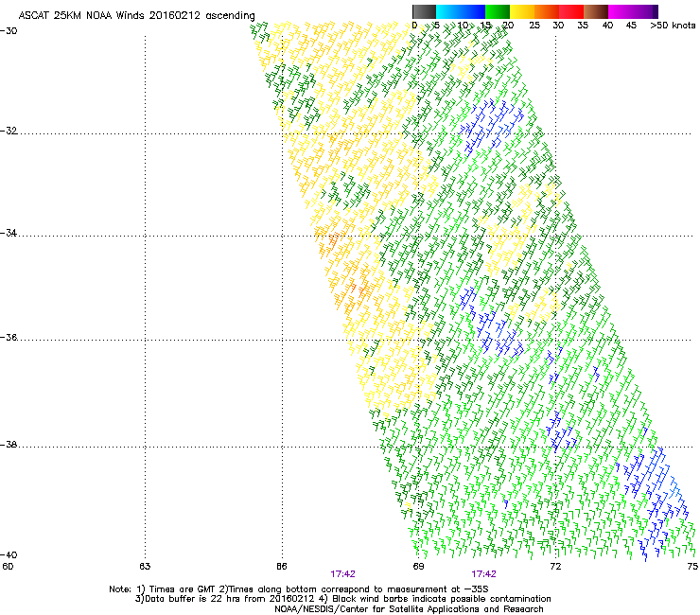Viewport: 700px width, 615px height.
Task: Click the longitude label '69'
Action: pos(418,567)
